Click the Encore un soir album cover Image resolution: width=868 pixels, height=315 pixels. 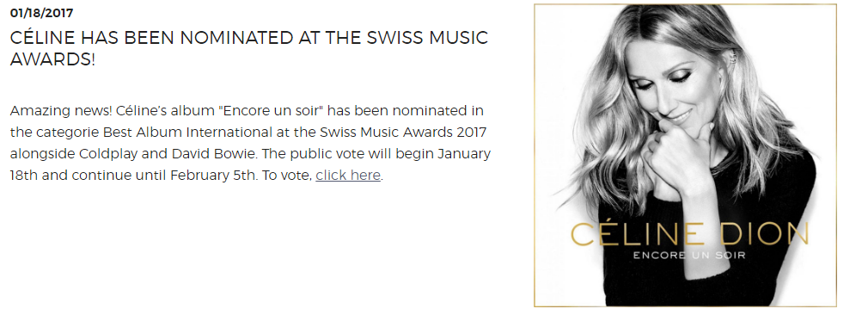[x=685, y=155]
